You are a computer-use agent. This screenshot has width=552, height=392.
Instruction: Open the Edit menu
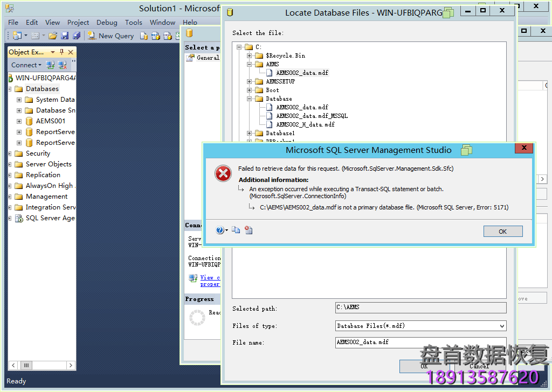pyautogui.click(x=32, y=22)
